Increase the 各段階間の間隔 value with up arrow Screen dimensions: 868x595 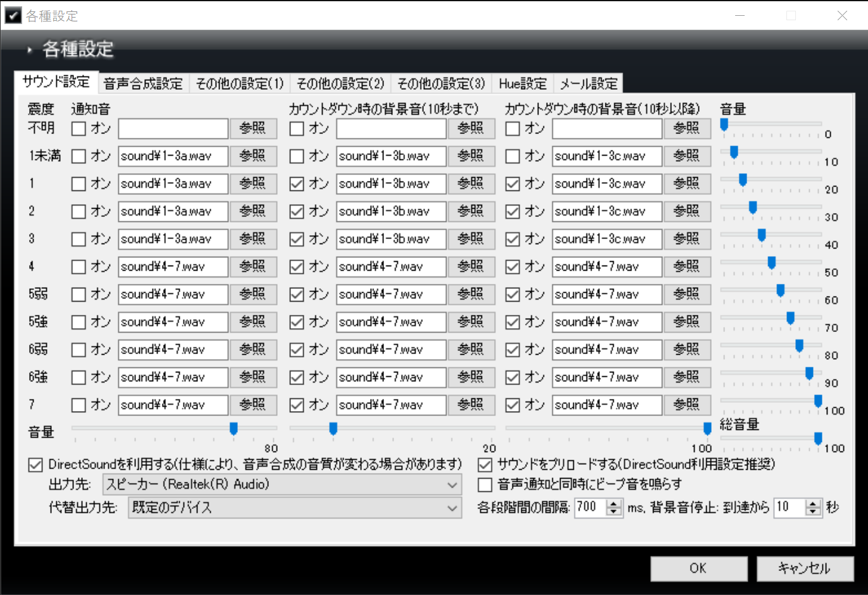(x=614, y=503)
